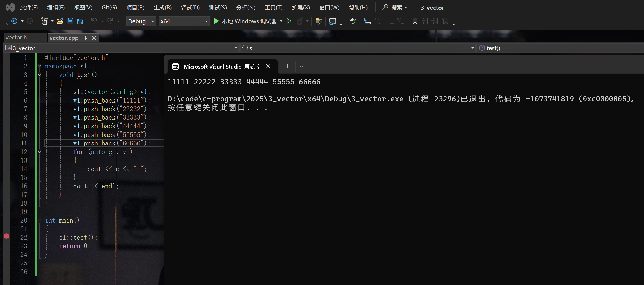Toggle the pin on vector.cpp tab

(86, 38)
